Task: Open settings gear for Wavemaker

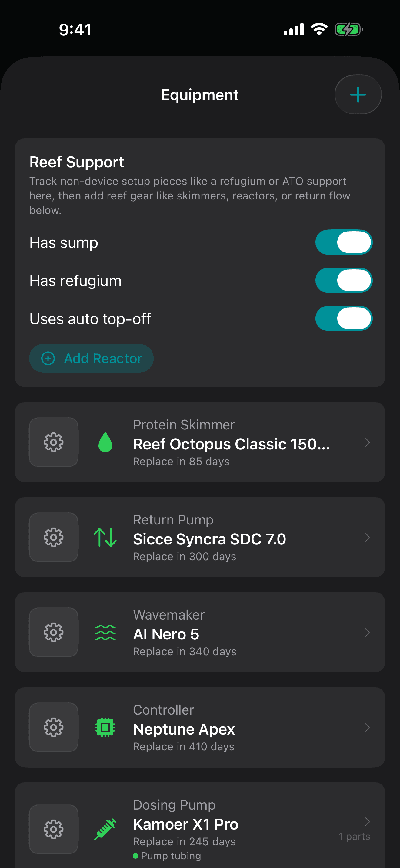Action: tap(54, 632)
